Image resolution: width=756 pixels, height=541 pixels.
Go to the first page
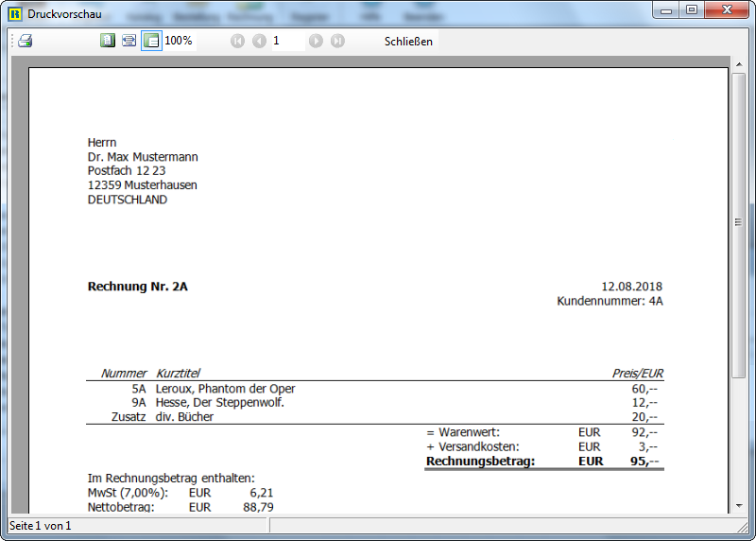(237, 41)
